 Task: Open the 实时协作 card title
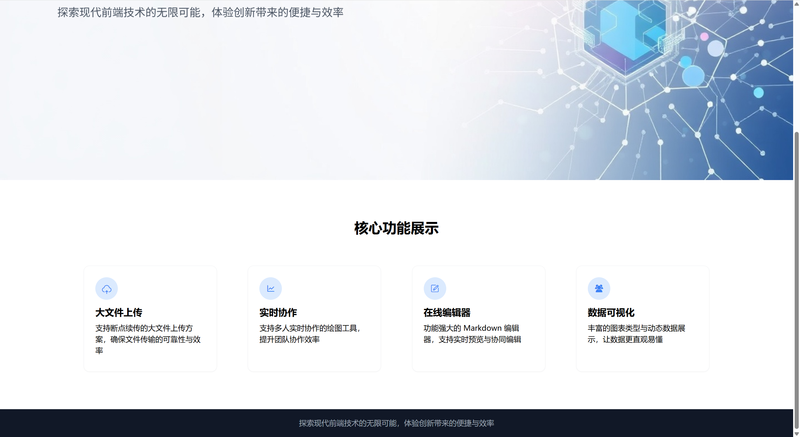[x=278, y=313]
